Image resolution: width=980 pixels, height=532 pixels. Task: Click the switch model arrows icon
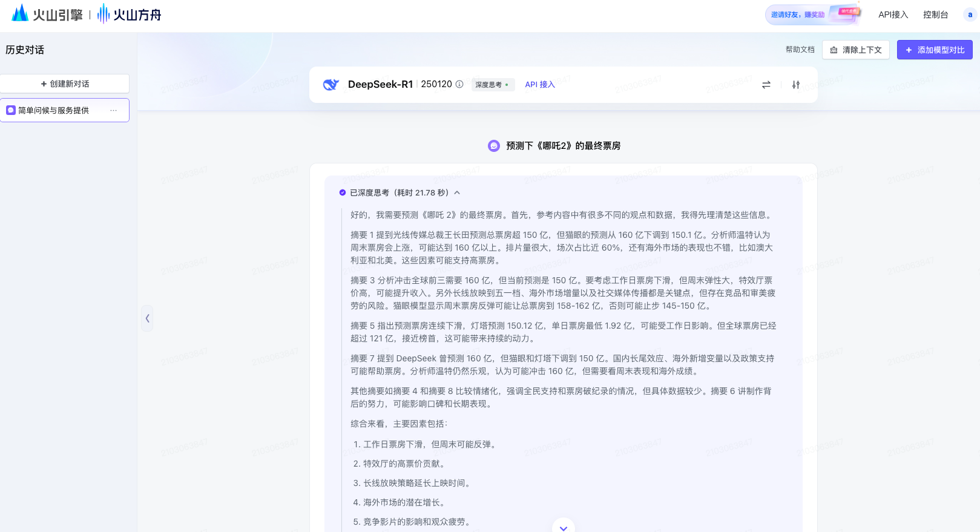coord(766,85)
